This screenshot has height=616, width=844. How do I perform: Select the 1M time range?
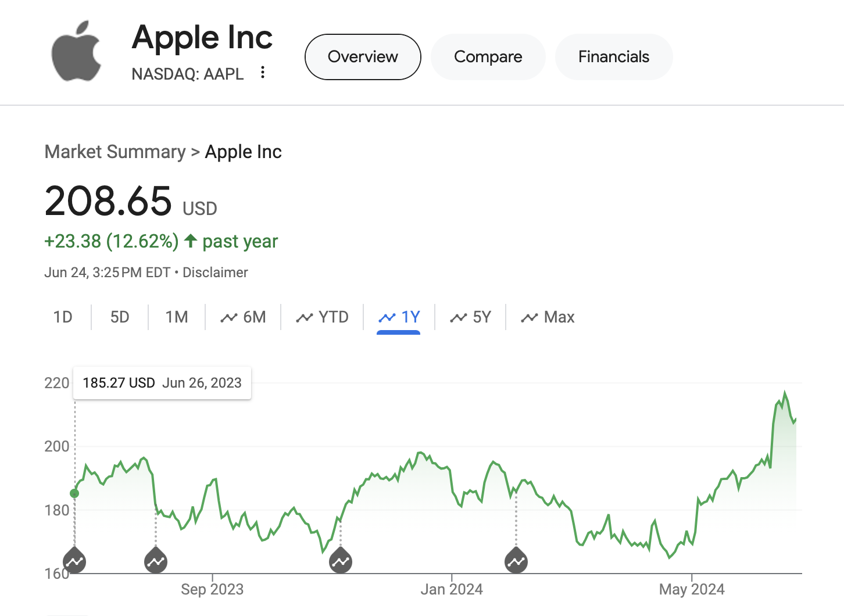pos(177,317)
